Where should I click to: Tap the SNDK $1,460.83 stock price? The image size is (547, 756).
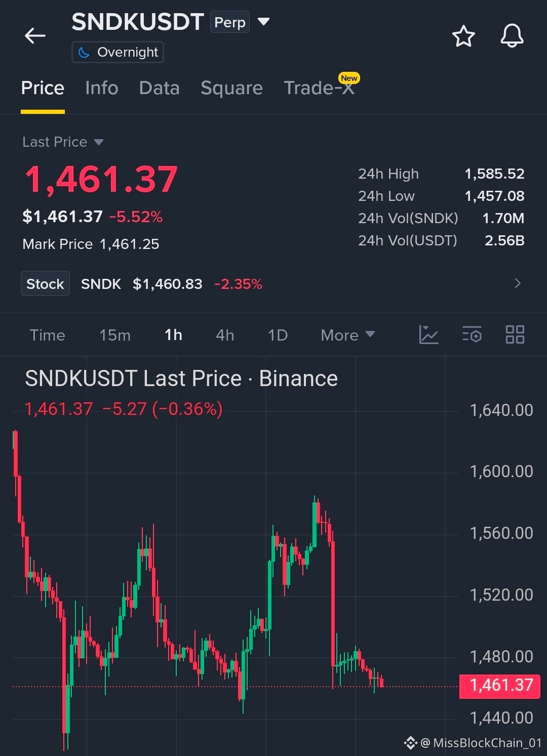pos(167,284)
